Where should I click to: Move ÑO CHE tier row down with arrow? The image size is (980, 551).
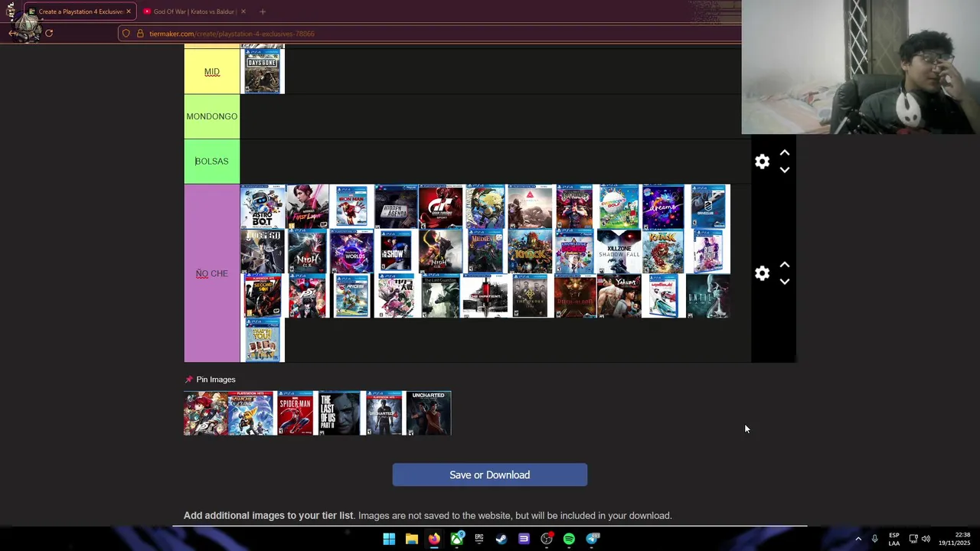(785, 282)
